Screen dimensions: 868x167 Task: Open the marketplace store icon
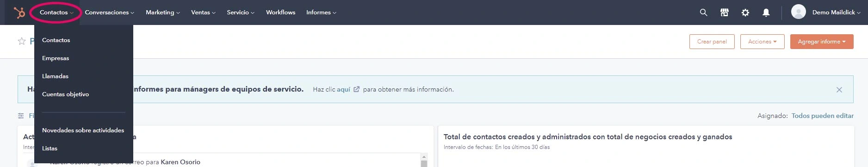click(x=725, y=12)
